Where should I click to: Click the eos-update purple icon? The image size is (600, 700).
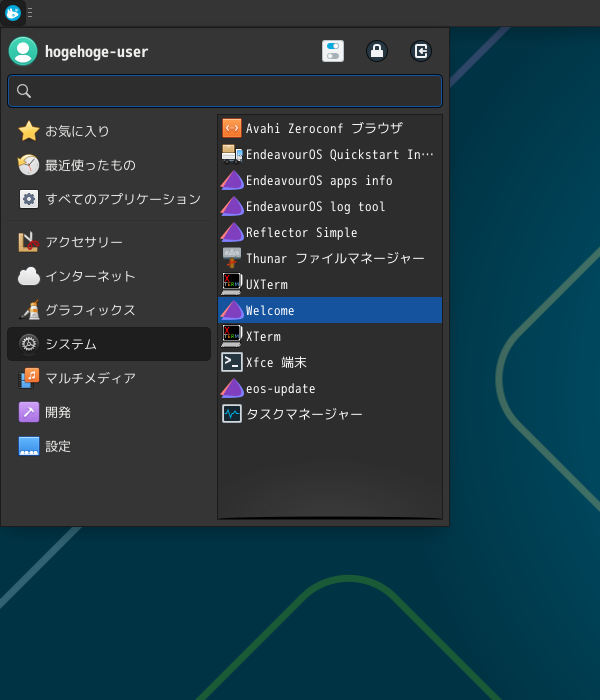click(x=232, y=388)
